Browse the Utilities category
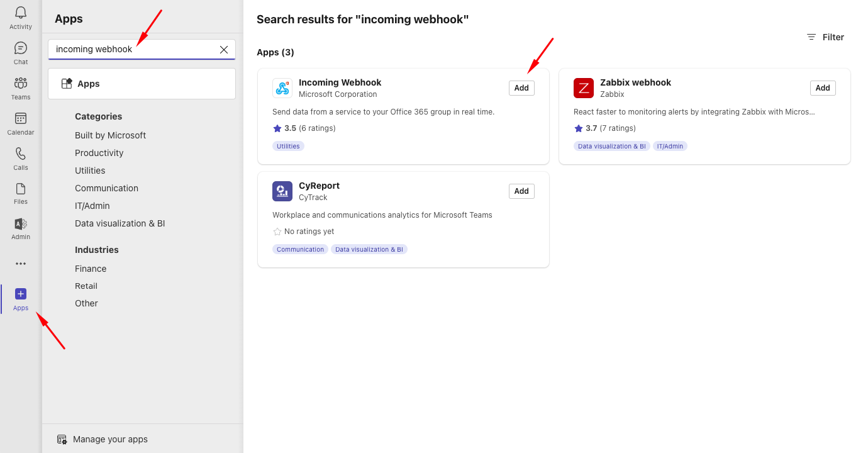The height and width of the screenshot is (453, 868). (90, 171)
